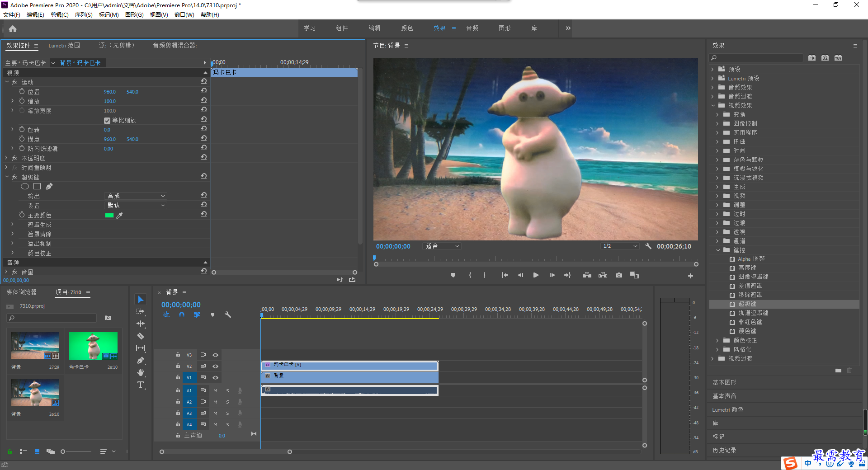Image resolution: width=868 pixels, height=470 pixels.
Task: Toggle timeline Snap magnet icon
Action: (182, 315)
